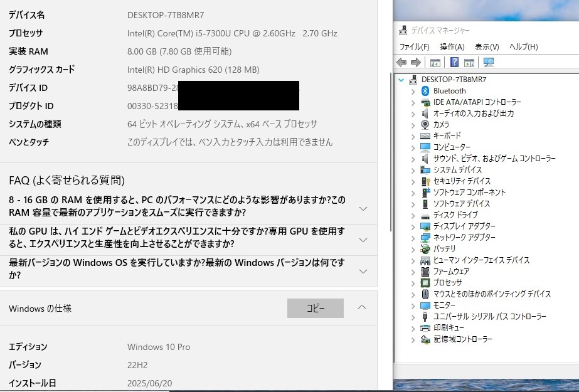Click the Settings page vertical scrollbar
The image size is (579, 392).
(x=391, y=153)
